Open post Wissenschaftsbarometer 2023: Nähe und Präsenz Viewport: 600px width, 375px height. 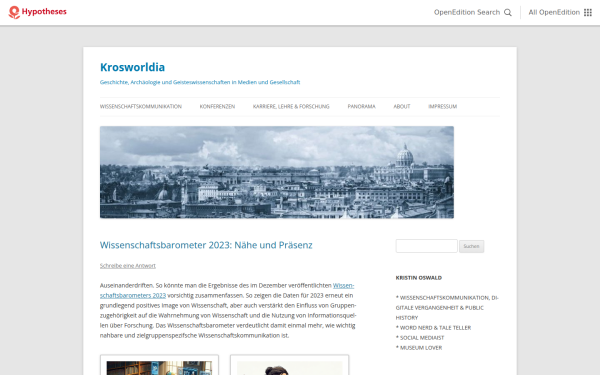(206, 245)
